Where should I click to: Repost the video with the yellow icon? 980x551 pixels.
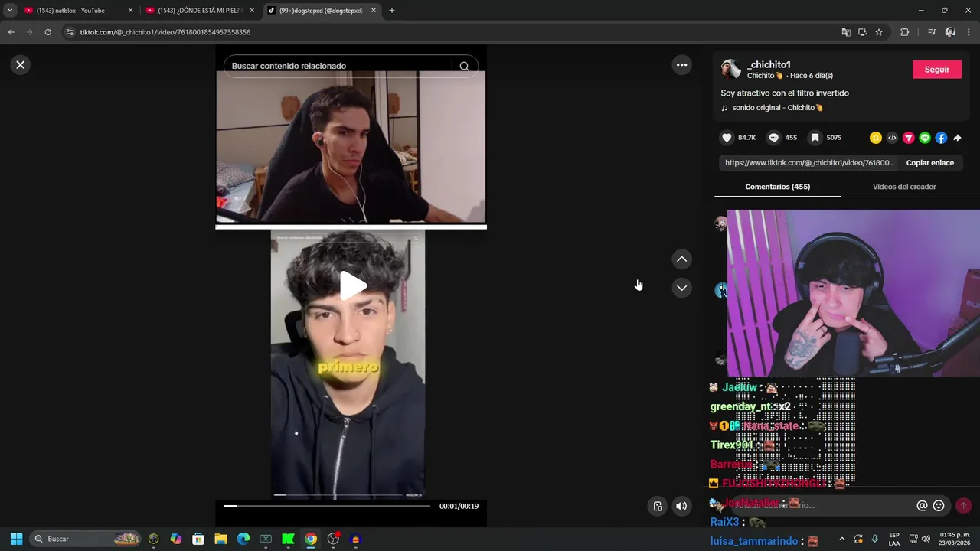[x=875, y=138]
